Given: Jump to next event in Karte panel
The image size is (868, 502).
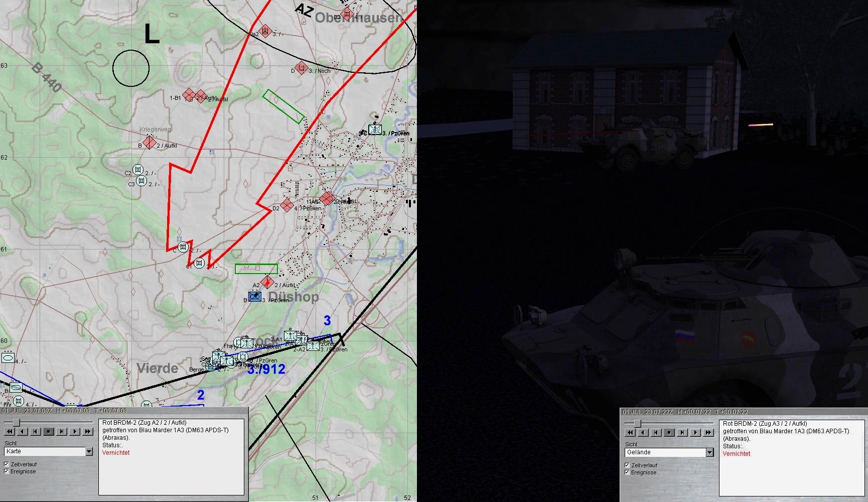Looking at the screenshot, I should pyautogui.click(x=62, y=431).
